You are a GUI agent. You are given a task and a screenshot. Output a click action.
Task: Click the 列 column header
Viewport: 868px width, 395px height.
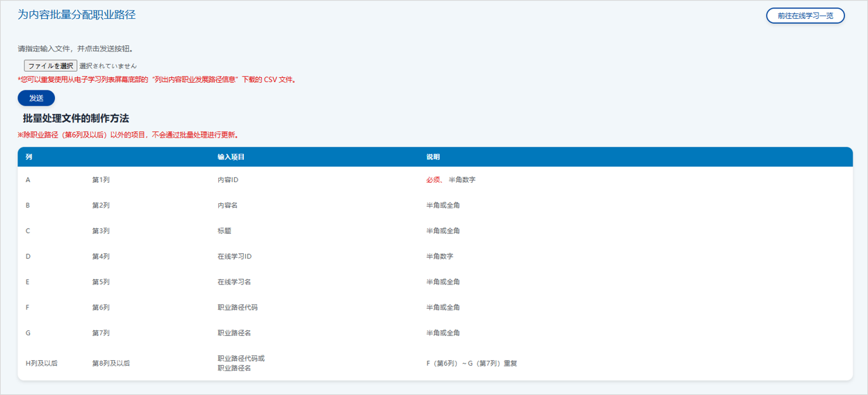pos(28,157)
